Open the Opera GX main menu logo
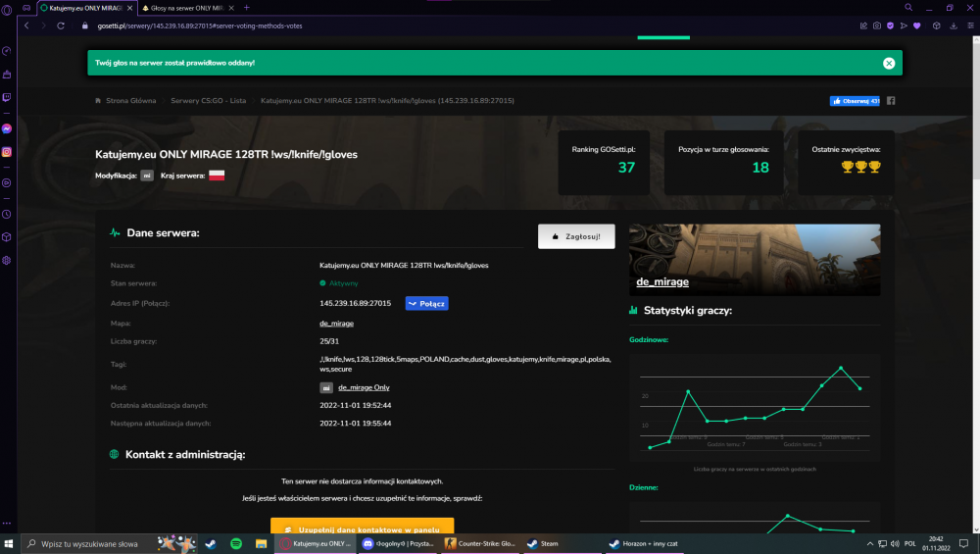This screenshot has width=980, height=554. point(7,10)
